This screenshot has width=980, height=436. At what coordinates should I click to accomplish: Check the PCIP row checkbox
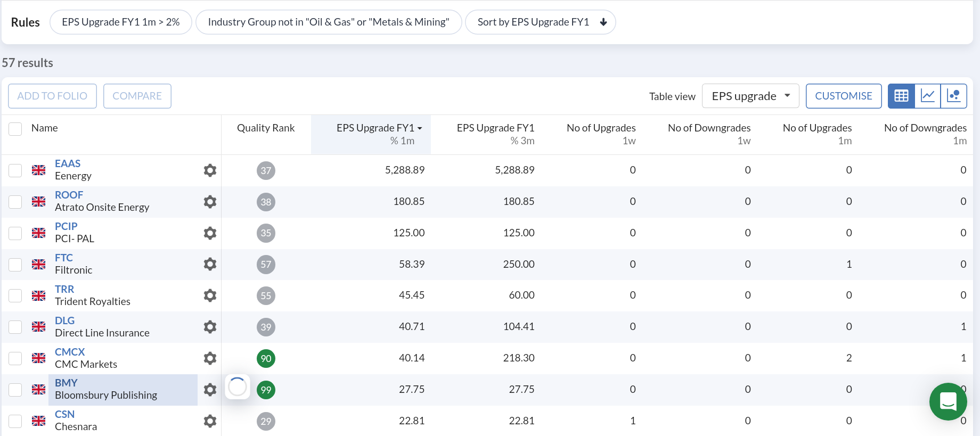click(x=15, y=233)
